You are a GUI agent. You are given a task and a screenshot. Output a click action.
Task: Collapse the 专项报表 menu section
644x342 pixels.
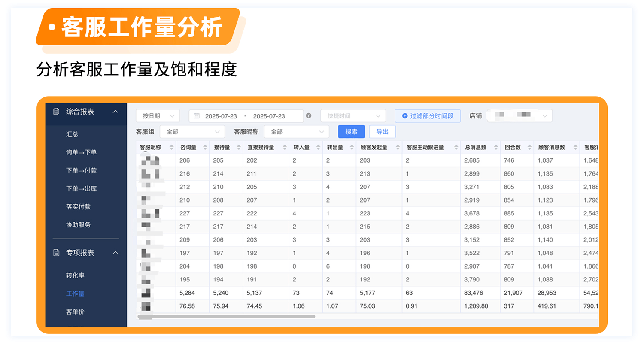[x=115, y=253]
